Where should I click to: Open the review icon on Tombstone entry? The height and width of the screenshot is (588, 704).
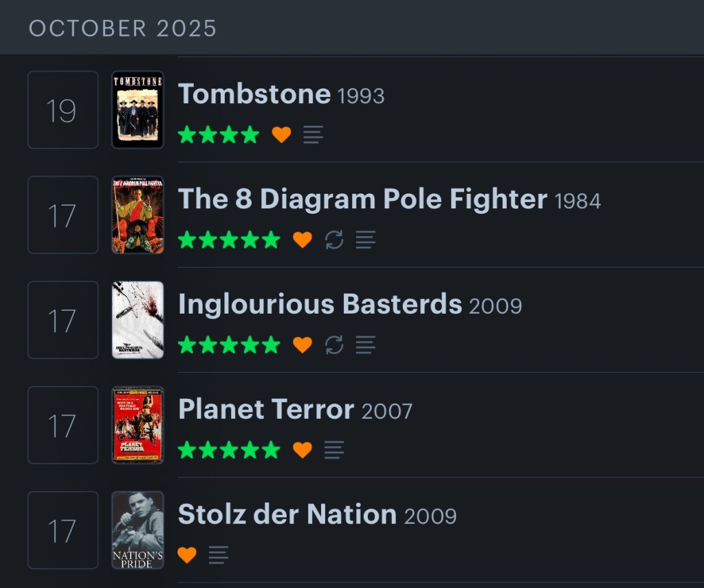313,135
